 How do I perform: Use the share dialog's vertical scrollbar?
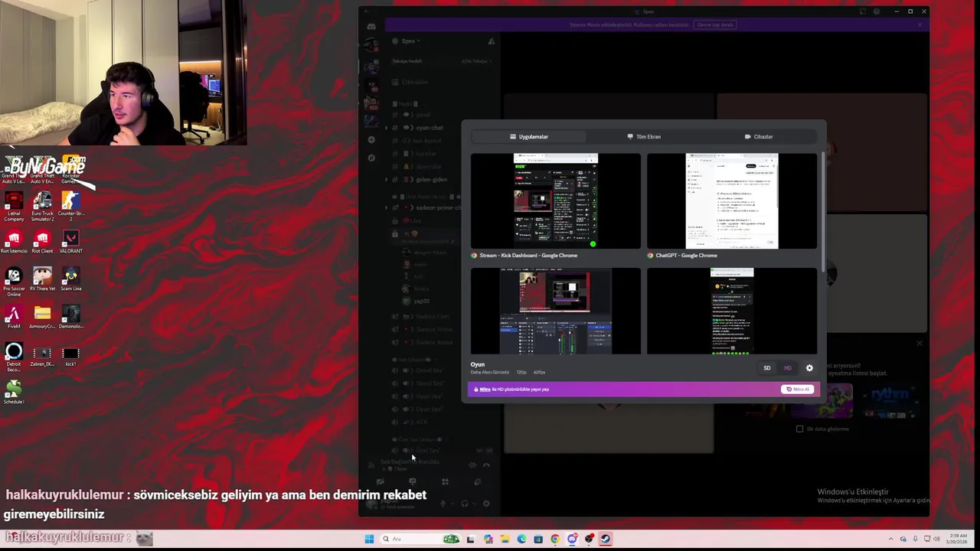(x=823, y=212)
